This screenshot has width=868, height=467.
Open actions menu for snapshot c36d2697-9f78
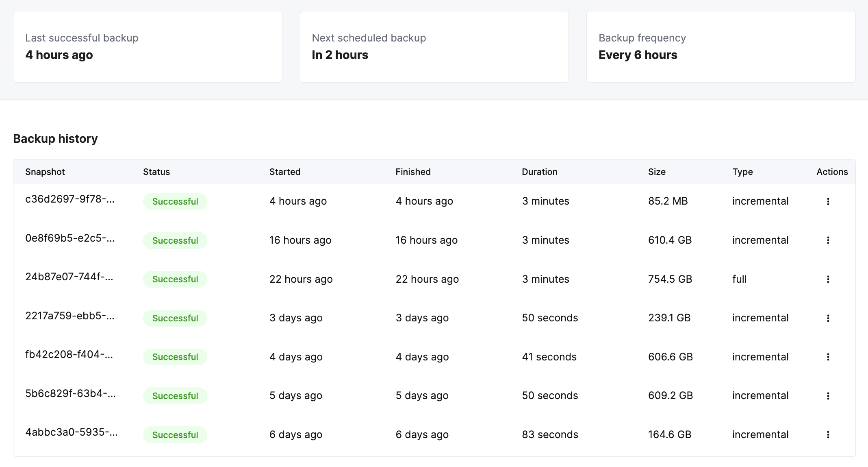pyautogui.click(x=829, y=201)
